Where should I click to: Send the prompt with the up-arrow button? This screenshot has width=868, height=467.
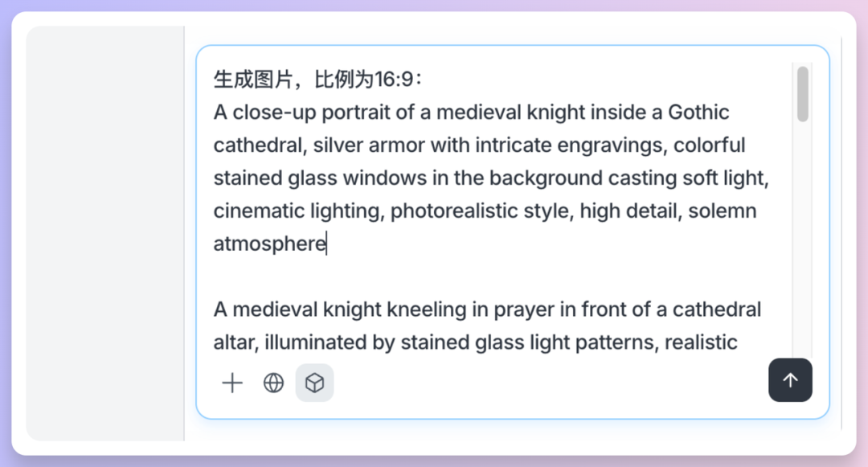pos(790,380)
